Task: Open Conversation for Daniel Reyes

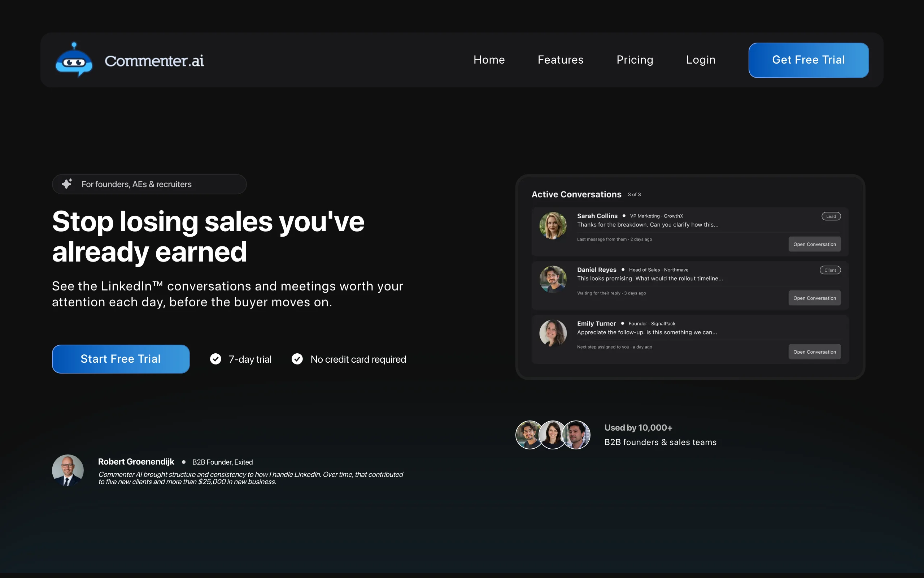Action: 814,298
